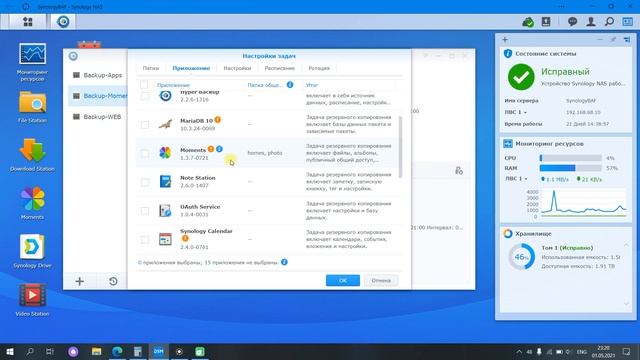Click the lock icon in Hyper Backup window

tap(459, 171)
